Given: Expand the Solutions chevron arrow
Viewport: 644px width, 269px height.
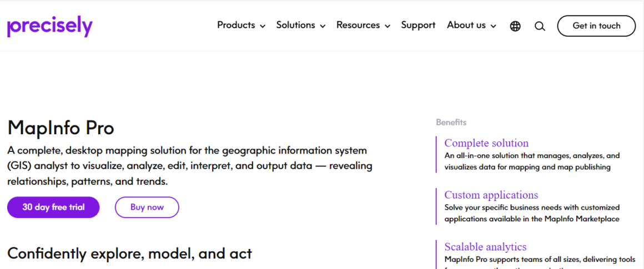Looking at the screenshot, I should (x=323, y=26).
